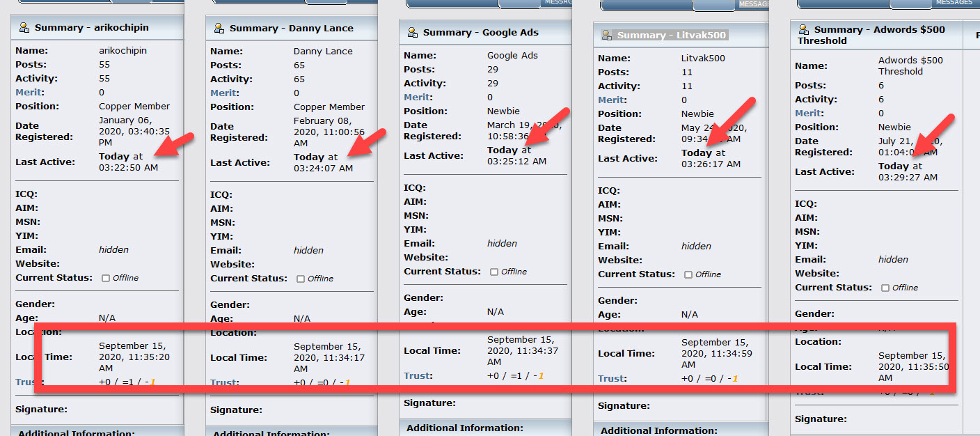The image size is (980, 436).
Task: Click last active time '03:24:07 AM'
Action: click(323, 169)
